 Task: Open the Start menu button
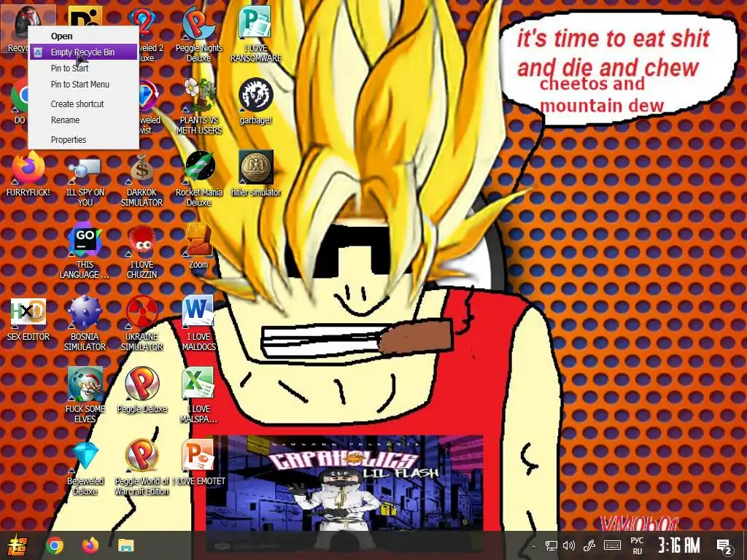(x=18, y=545)
